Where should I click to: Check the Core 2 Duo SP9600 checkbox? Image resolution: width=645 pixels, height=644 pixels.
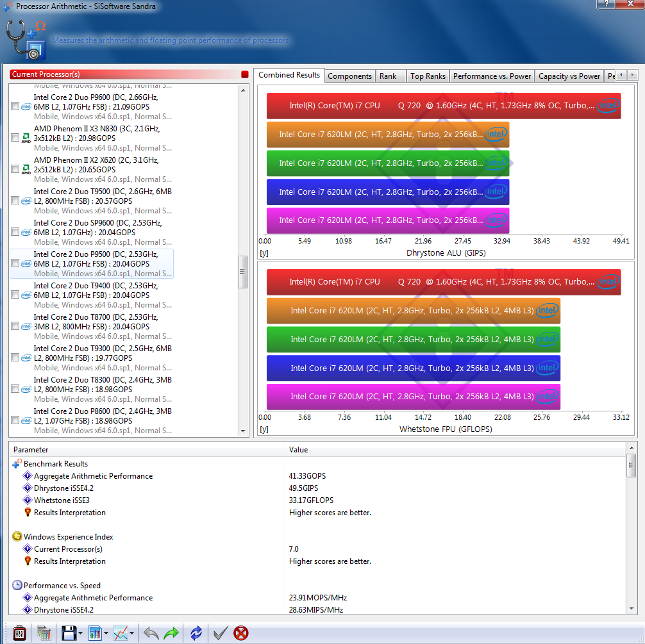[x=15, y=232]
